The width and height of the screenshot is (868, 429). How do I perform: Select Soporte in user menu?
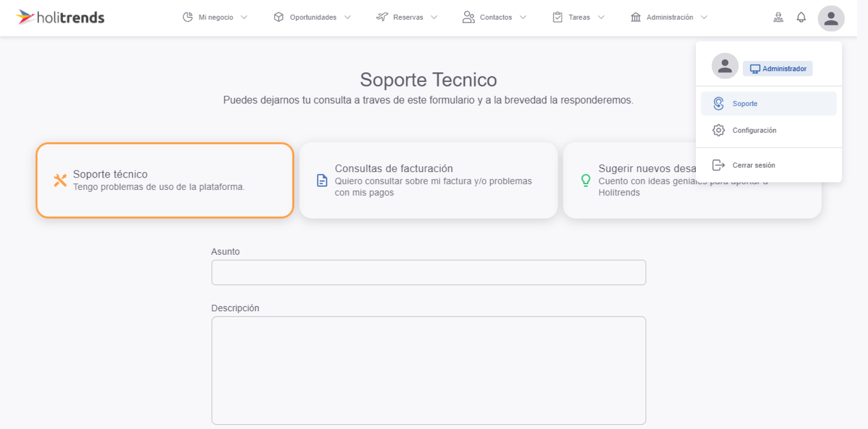coord(769,103)
